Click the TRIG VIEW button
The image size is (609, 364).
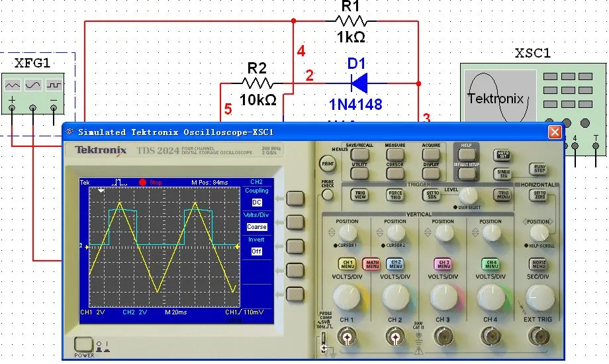[359, 195]
